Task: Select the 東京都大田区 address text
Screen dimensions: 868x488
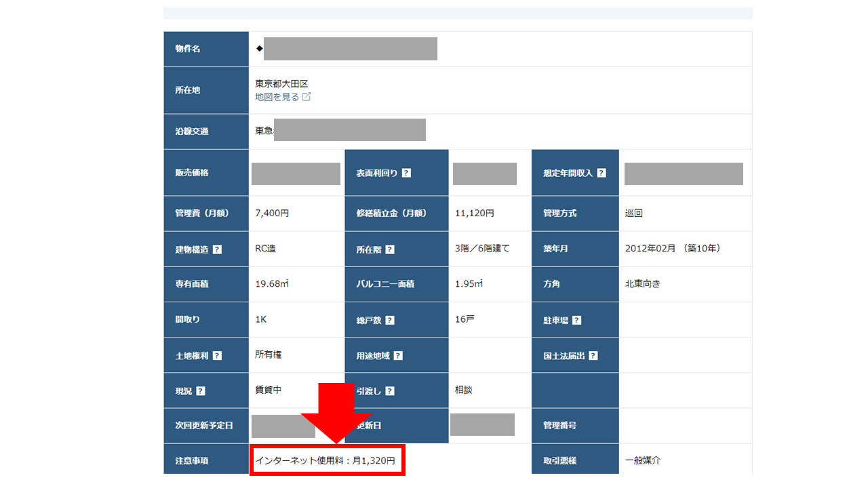Action: click(x=281, y=84)
